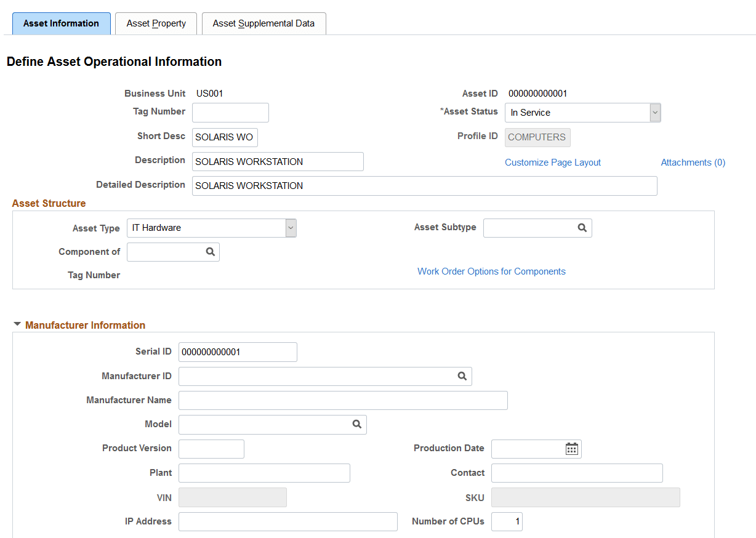The height and width of the screenshot is (538, 756).
Task: Open the Asset Type dropdown
Action: [290, 228]
